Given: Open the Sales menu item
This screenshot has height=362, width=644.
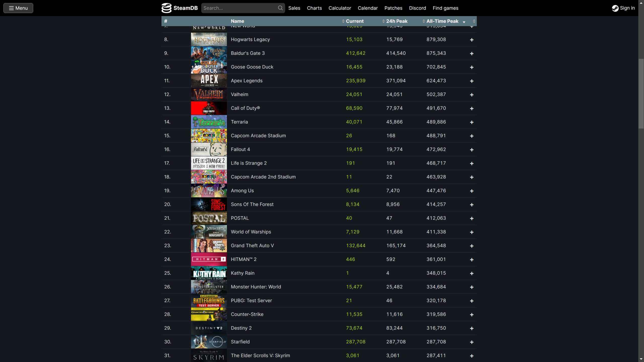Looking at the screenshot, I should 294,8.
